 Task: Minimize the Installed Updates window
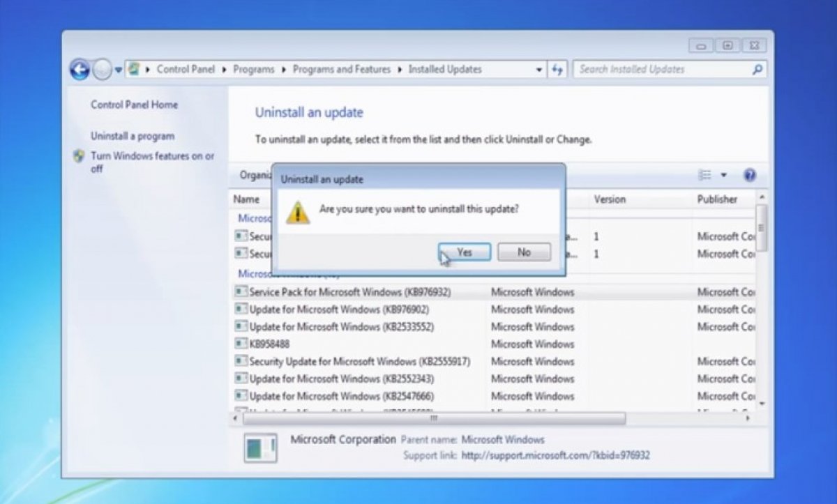701,46
